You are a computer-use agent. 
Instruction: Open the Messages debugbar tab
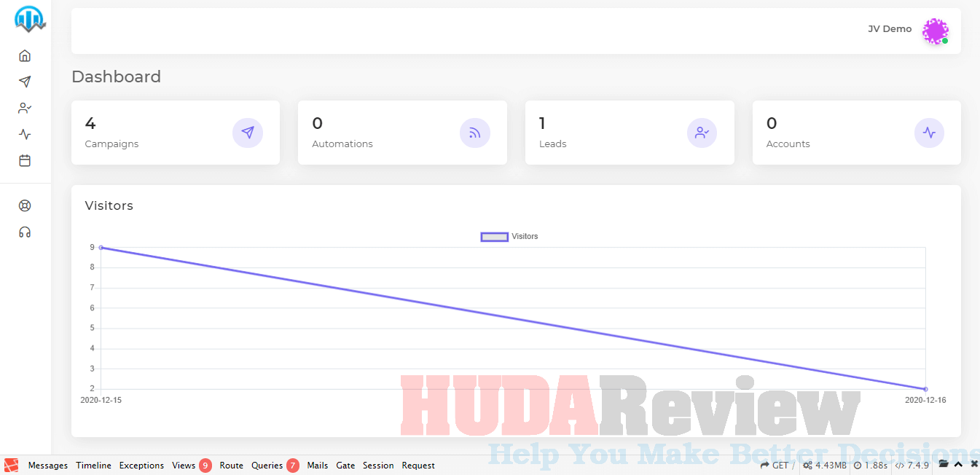coord(48,466)
